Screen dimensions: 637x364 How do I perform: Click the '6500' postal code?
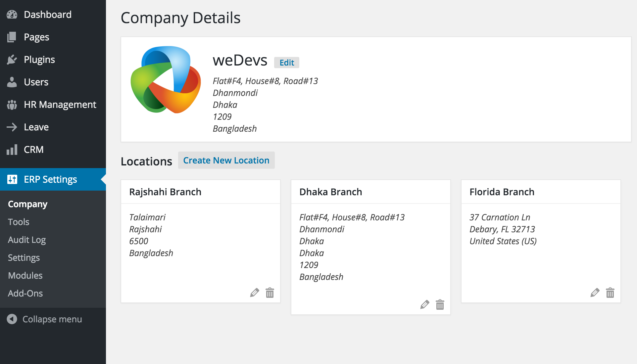coord(139,241)
